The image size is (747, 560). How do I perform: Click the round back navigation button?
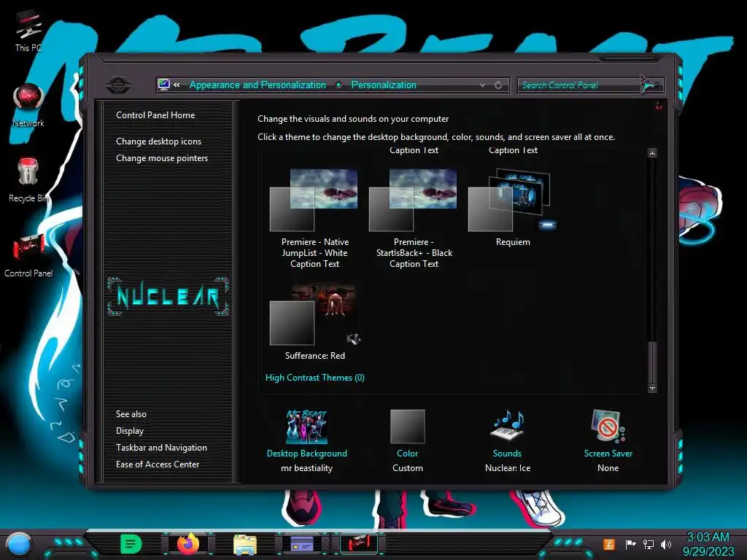point(117,85)
